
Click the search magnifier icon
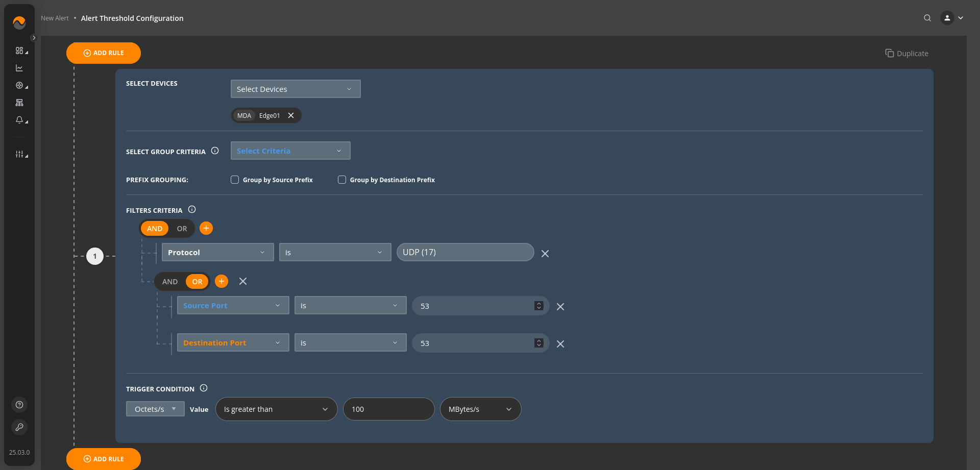pyautogui.click(x=927, y=18)
